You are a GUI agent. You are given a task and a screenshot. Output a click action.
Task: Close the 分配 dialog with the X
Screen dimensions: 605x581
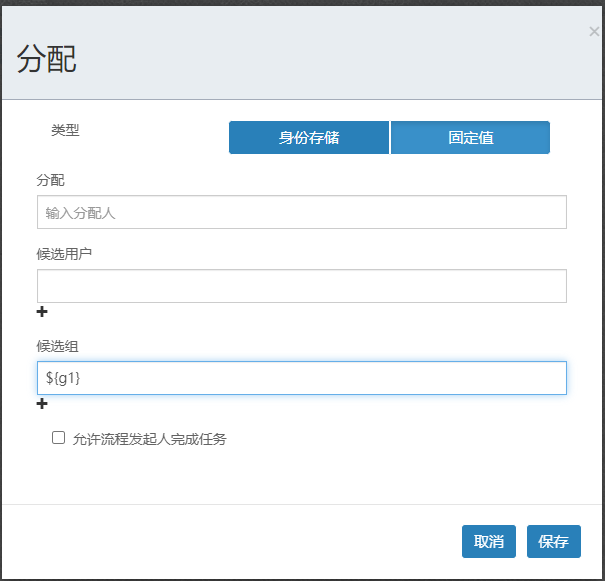pyautogui.click(x=594, y=32)
